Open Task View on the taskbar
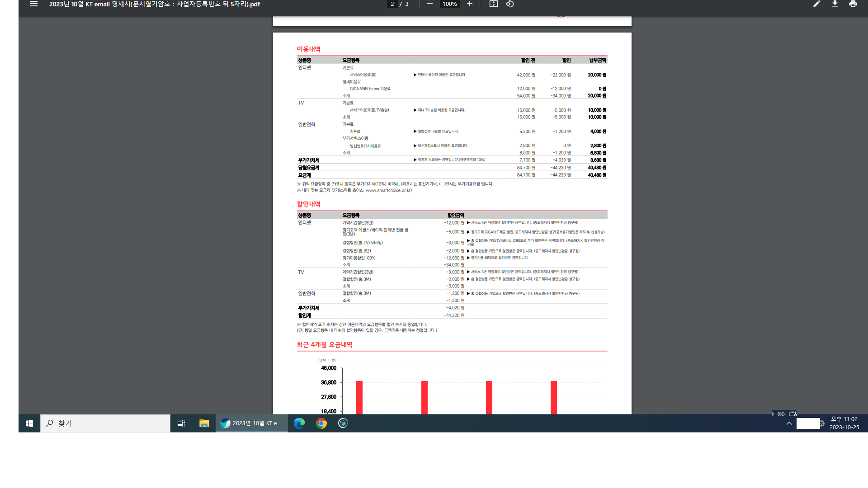This screenshot has height=488, width=868. click(x=181, y=423)
